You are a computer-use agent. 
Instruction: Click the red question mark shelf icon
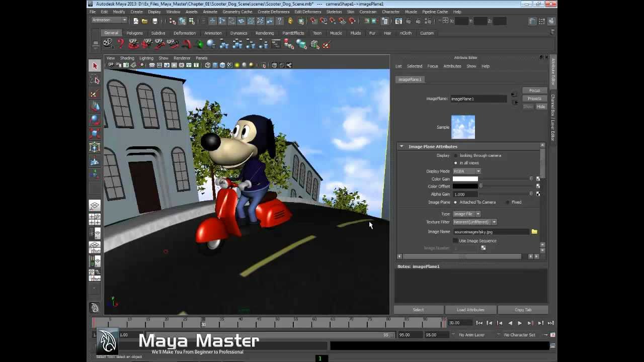(121, 44)
